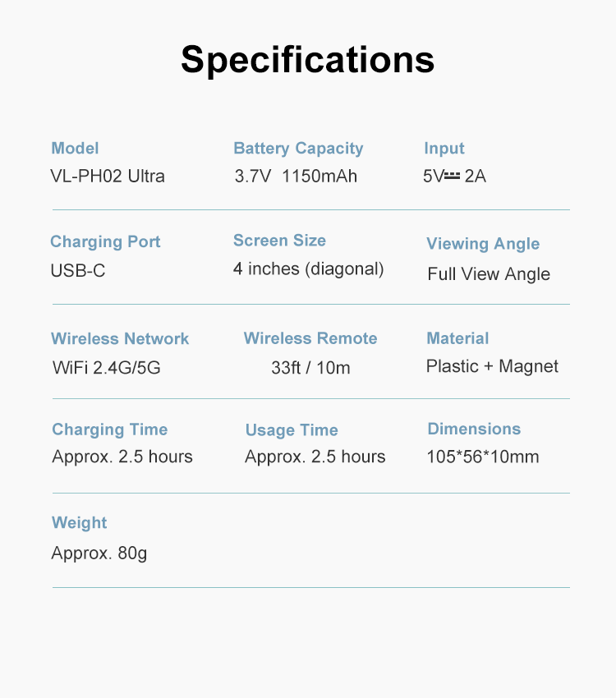Click the VL-PH02 Ultra model value
Image resolution: width=616 pixels, height=698 pixels.
(108, 177)
